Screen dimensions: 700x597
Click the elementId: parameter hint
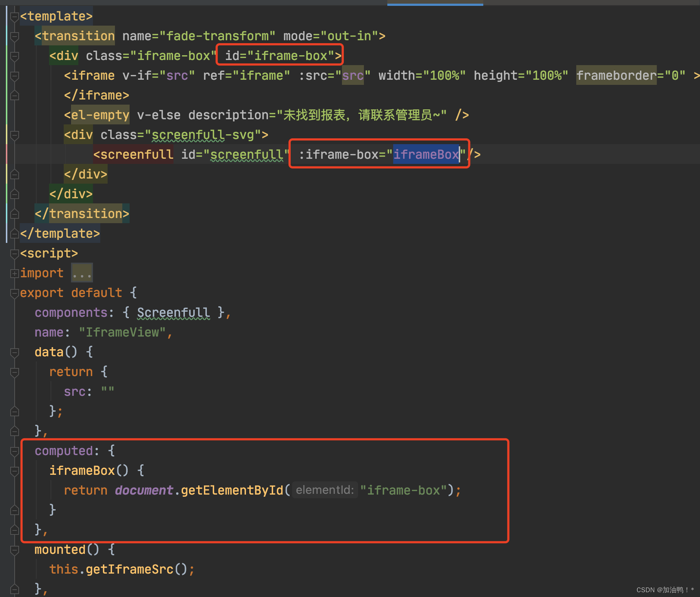[x=325, y=490]
